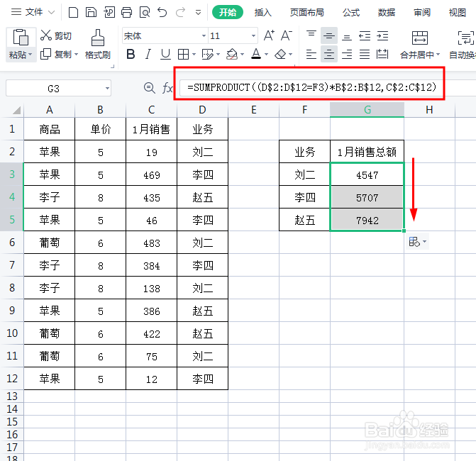Click the fx insert function icon
Viewport: 476px width, 461px height.
(167, 88)
